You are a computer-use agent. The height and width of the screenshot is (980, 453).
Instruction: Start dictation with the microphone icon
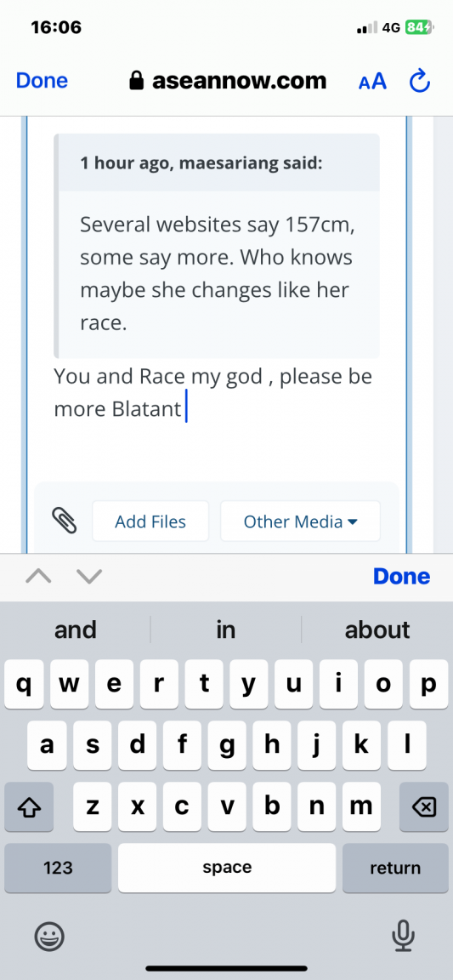click(x=403, y=936)
